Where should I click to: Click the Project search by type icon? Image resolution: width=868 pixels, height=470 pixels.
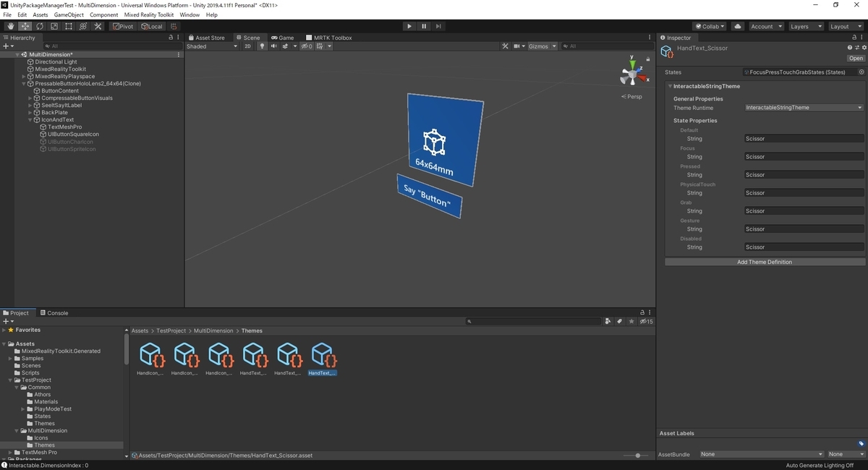608,321
